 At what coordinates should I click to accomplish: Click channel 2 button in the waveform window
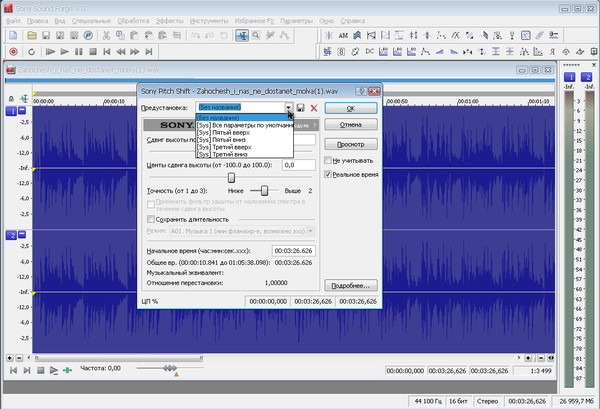pos(11,235)
